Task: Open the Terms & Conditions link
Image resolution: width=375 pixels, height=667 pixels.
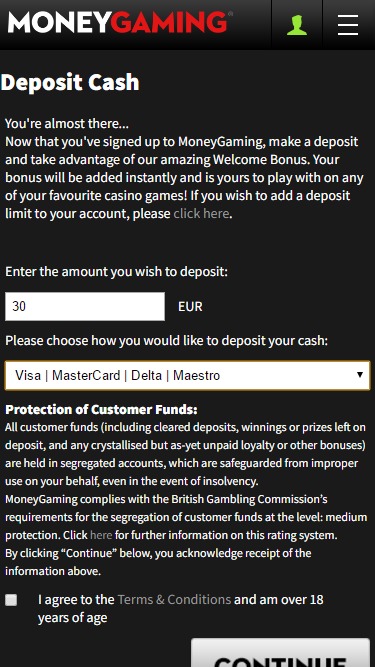Action: pos(174,599)
